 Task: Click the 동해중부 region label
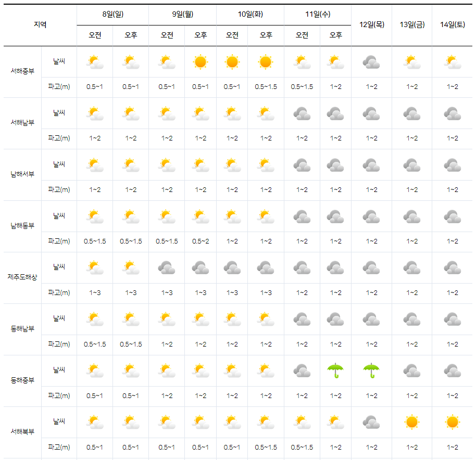(22, 380)
